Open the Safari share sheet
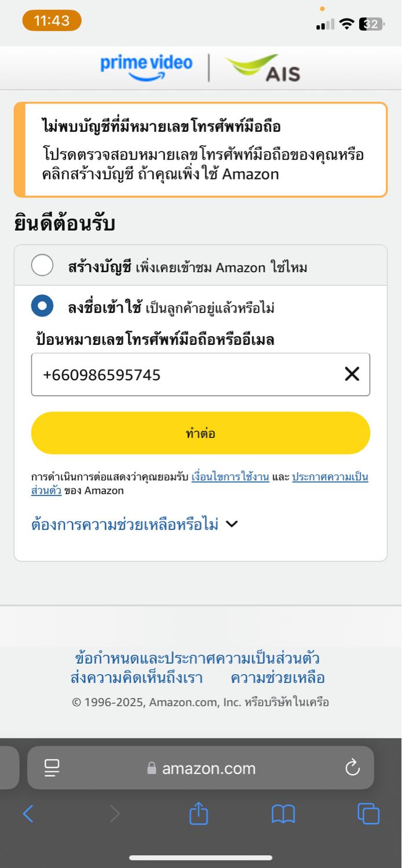Image resolution: width=402 pixels, height=868 pixels. [x=199, y=814]
